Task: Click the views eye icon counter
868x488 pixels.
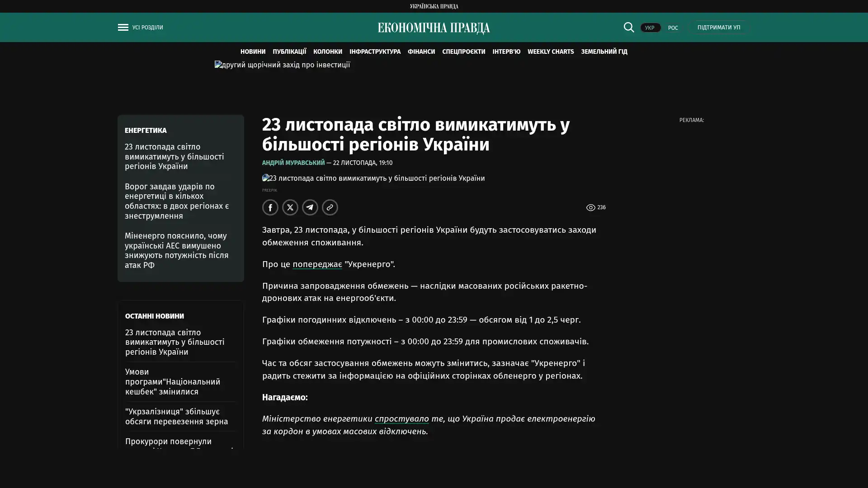Action: tap(590, 207)
